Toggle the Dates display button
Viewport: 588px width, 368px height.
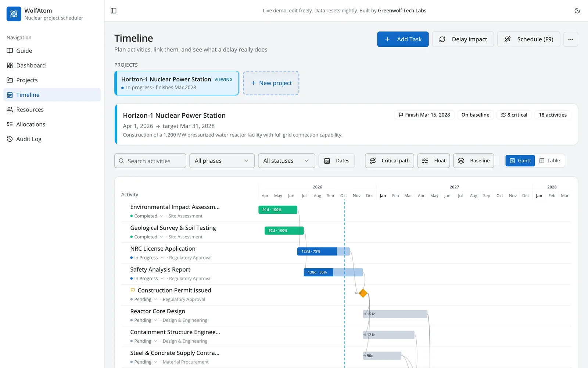click(x=337, y=161)
